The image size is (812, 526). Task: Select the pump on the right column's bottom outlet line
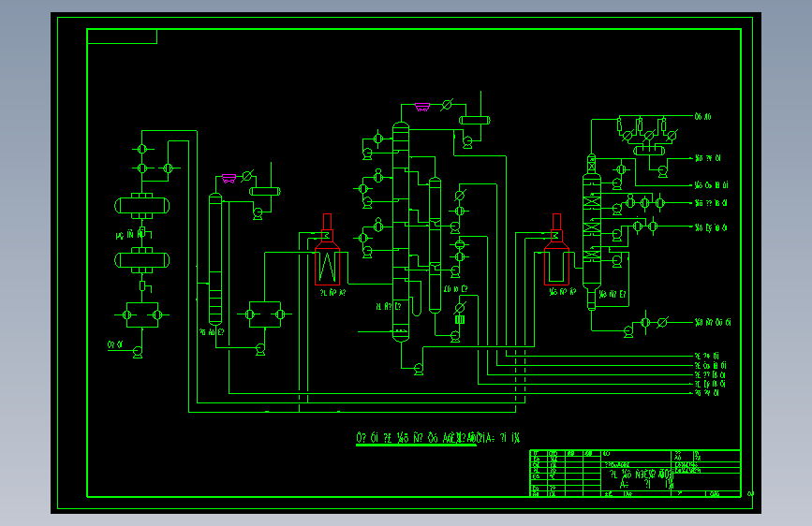tap(628, 332)
